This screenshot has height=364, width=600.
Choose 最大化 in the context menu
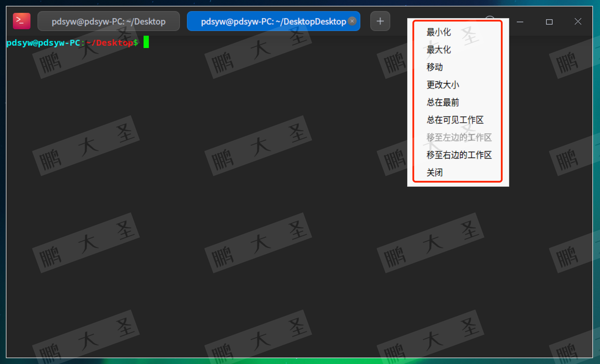(x=439, y=50)
